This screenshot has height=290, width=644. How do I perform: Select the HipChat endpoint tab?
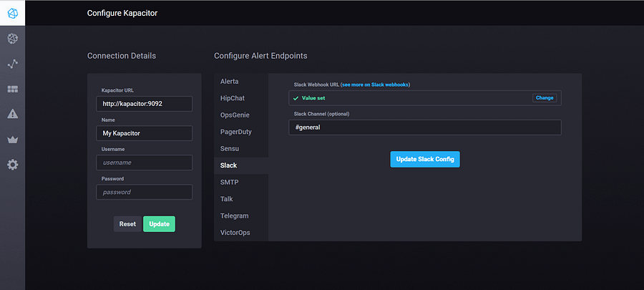233,98
